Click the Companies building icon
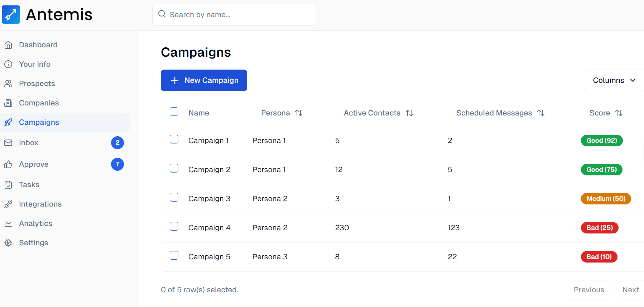 pyautogui.click(x=8, y=103)
